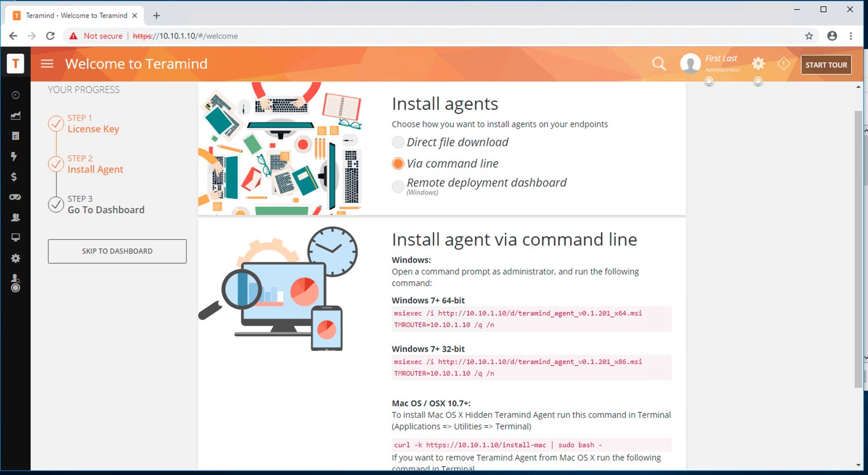
Task: Go to Step 2 Install Agent
Action: pyautogui.click(x=95, y=164)
